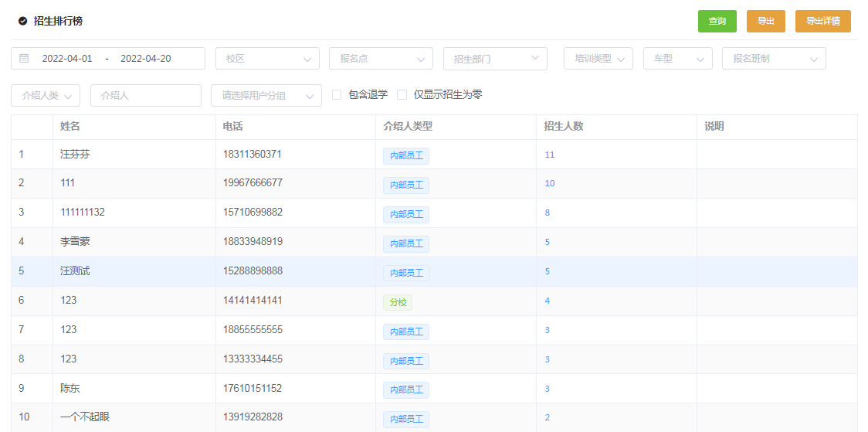Viewport: 868px width, 432px height.
Task: Select the name 汪芬芬
Action: (x=75, y=155)
